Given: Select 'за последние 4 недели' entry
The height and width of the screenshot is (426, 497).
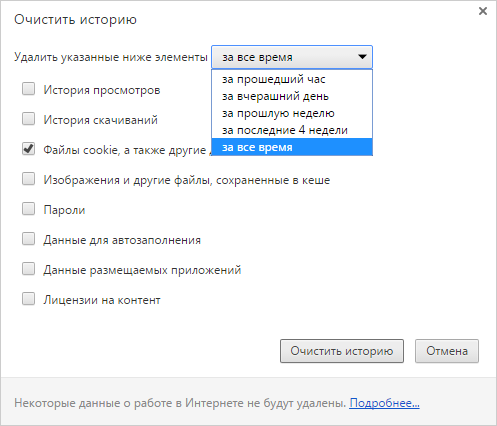Looking at the screenshot, I should (292, 130).
